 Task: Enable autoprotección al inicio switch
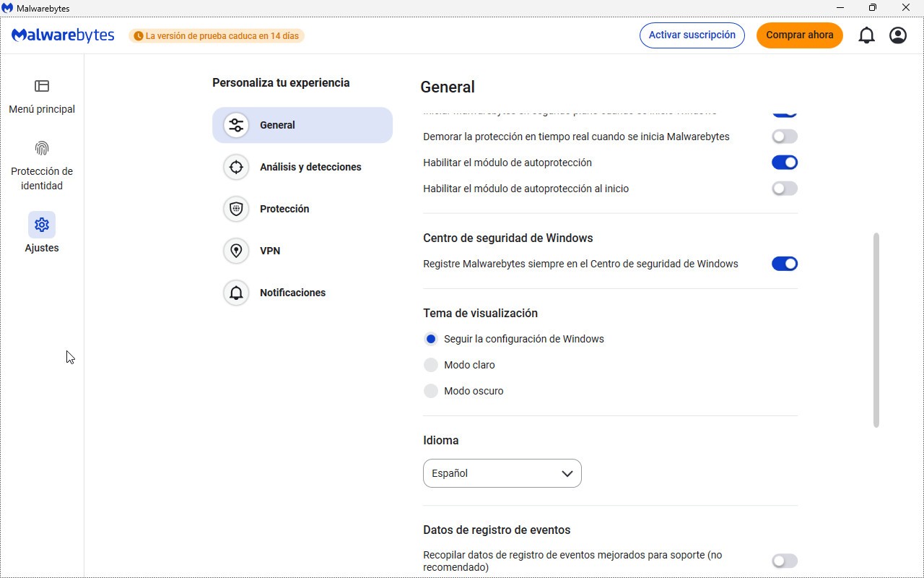[784, 189]
